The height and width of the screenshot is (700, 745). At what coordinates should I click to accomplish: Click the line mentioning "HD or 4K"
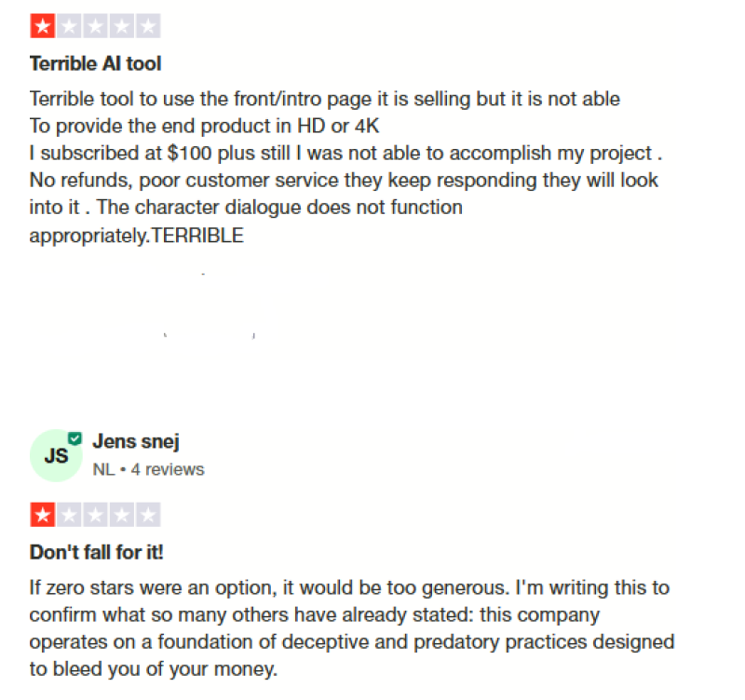[x=204, y=126]
